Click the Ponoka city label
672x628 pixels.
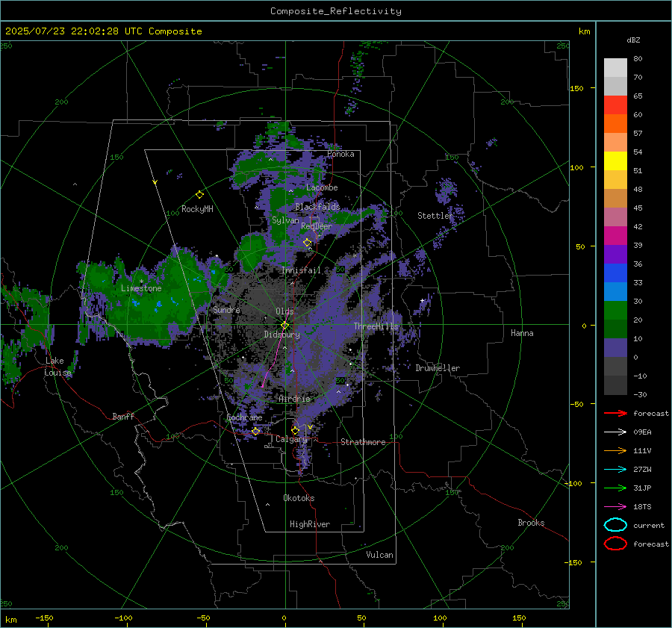[340, 154]
